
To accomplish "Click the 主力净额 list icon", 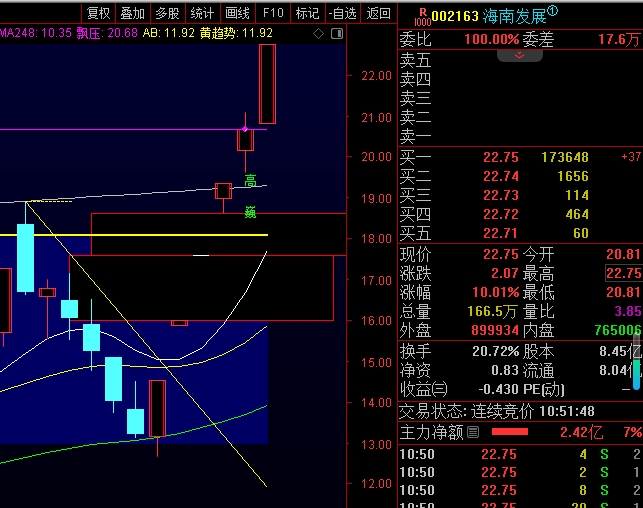I will (473, 432).
